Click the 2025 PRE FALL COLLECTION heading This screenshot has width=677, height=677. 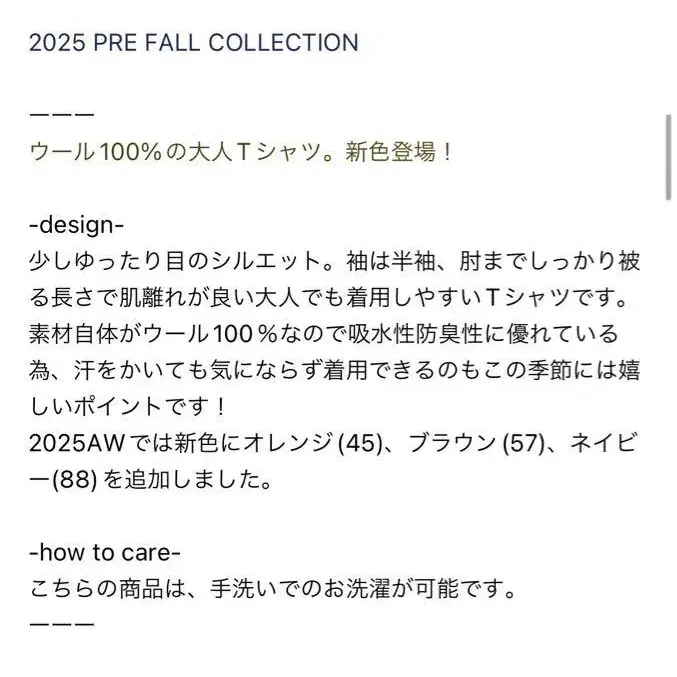(x=194, y=43)
